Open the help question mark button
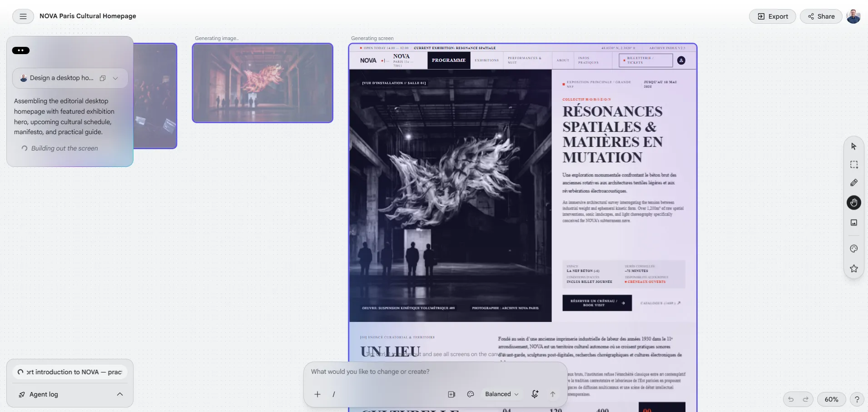 point(857,399)
